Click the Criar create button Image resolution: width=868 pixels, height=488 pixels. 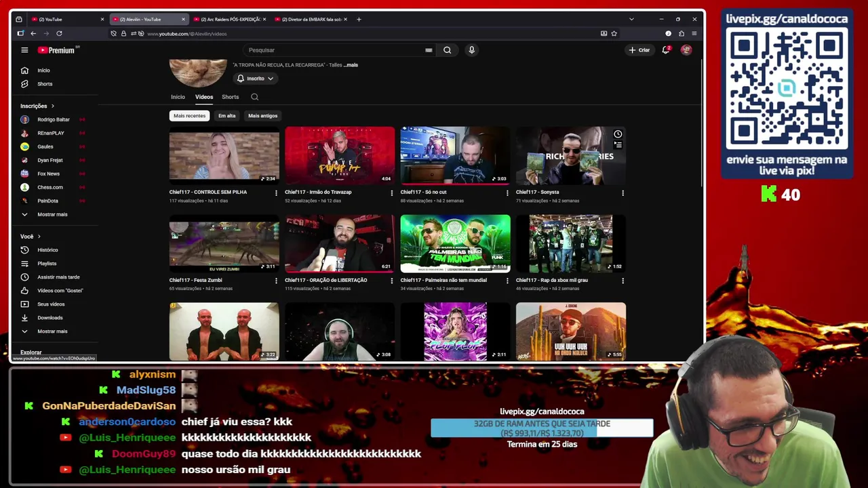(639, 50)
